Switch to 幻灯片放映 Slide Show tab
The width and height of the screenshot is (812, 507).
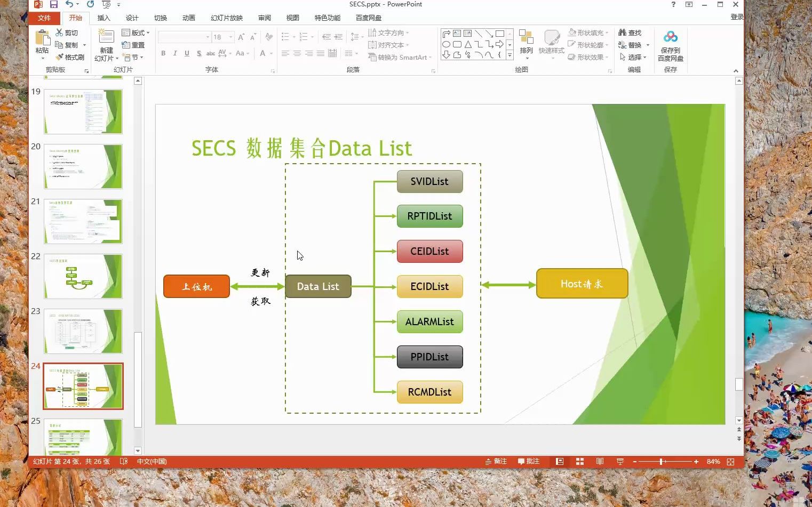point(227,18)
